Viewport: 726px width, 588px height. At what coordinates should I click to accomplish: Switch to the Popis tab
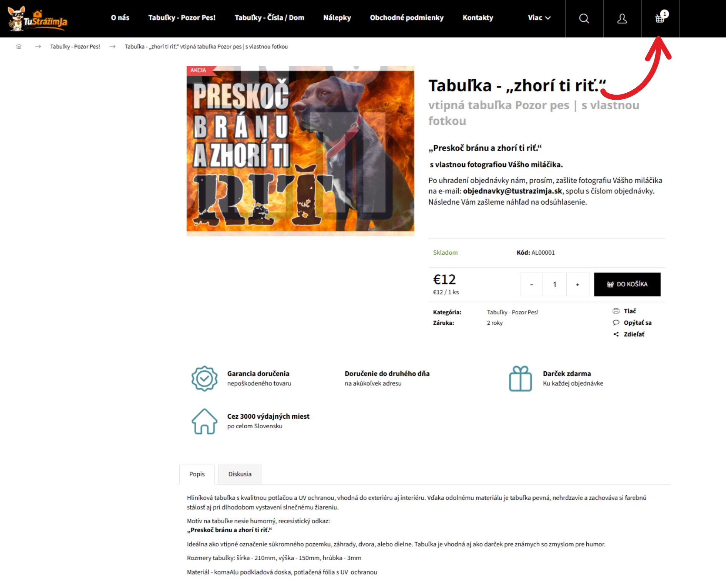point(197,474)
